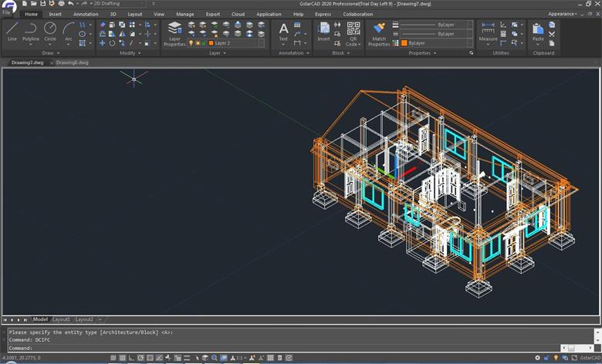Click the Cut scissors icon in Clipboard
The image size is (602, 364).
[x=552, y=34]
